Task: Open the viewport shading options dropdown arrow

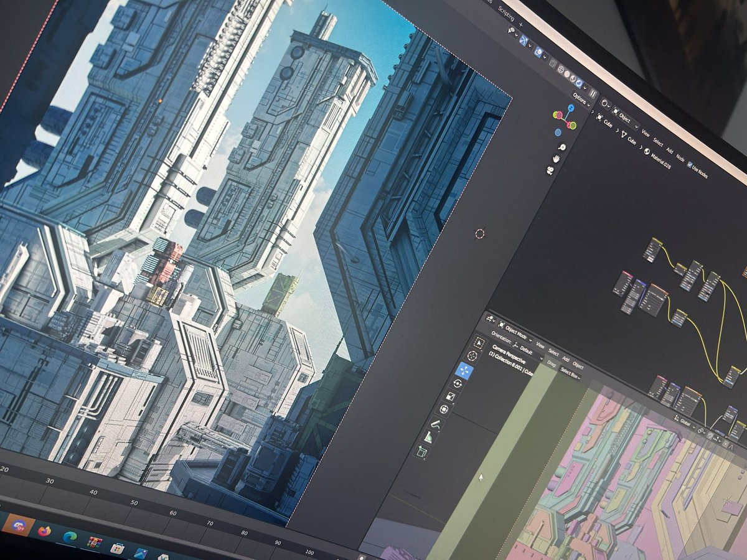Action: pos(585,88)
